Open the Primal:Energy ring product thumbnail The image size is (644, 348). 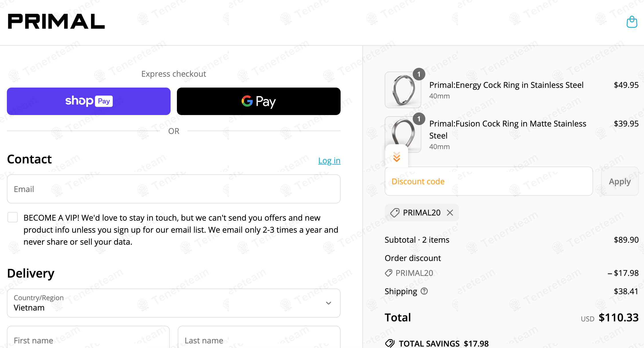coord(403,90)
